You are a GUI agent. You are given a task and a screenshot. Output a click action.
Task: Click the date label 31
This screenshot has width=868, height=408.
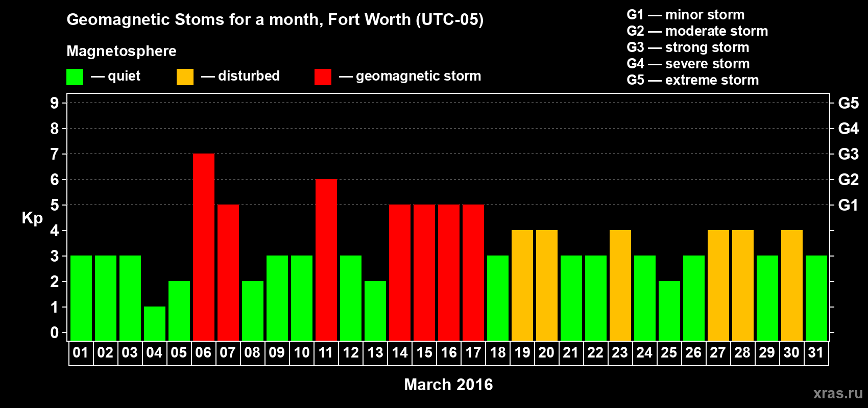(x=816, y=353)
